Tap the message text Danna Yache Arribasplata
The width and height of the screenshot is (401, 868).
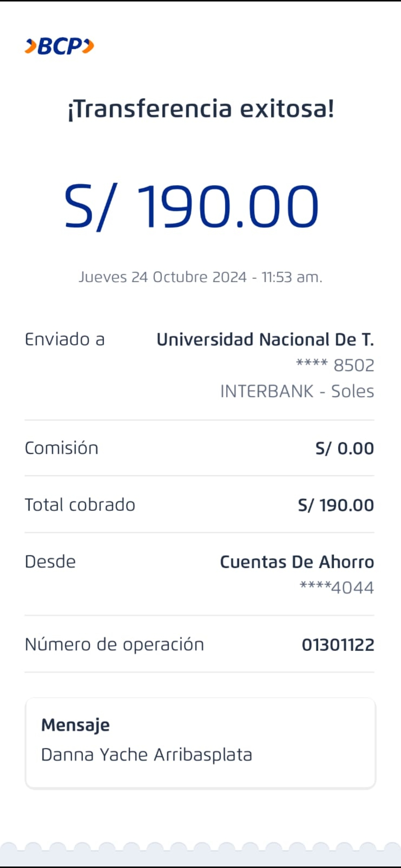pos(147,755)
